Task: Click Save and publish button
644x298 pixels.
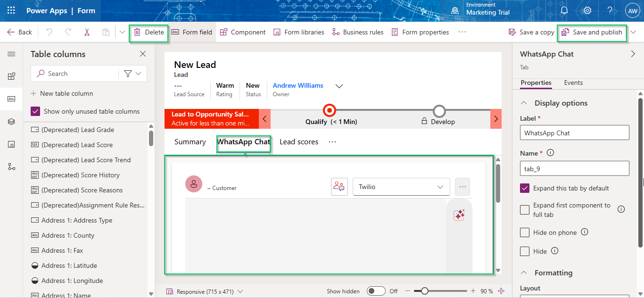Action: point(592,32)
